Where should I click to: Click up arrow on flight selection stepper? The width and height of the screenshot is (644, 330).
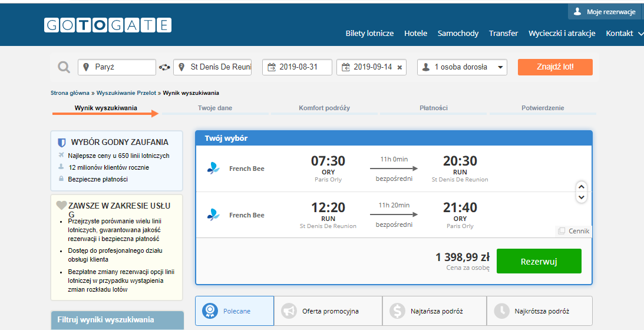click(581, 187)
